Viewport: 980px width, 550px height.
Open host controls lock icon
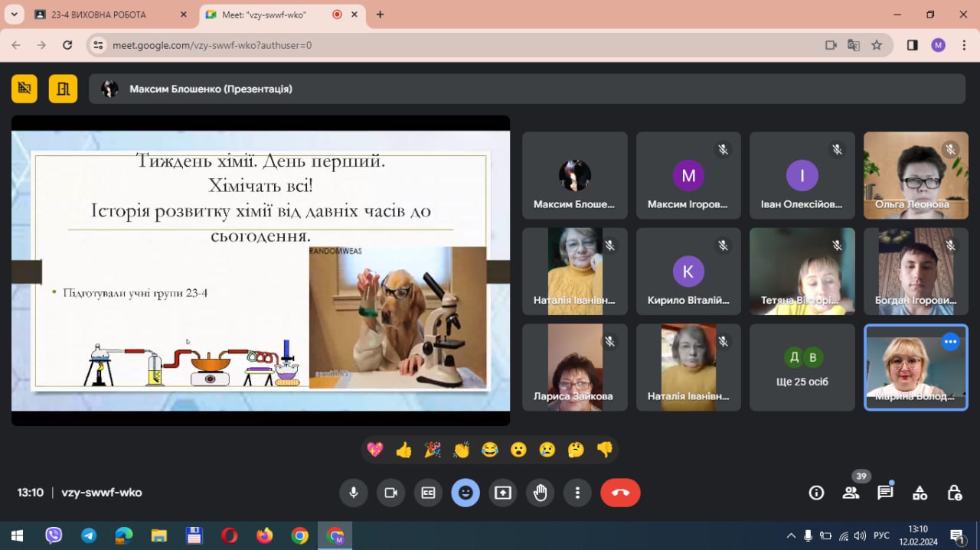pos(954,493)
